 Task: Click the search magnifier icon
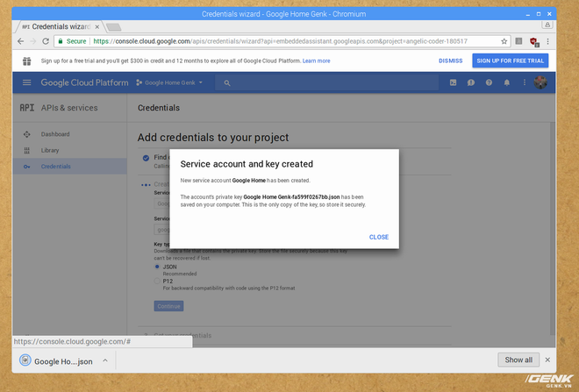pos(227,83)
